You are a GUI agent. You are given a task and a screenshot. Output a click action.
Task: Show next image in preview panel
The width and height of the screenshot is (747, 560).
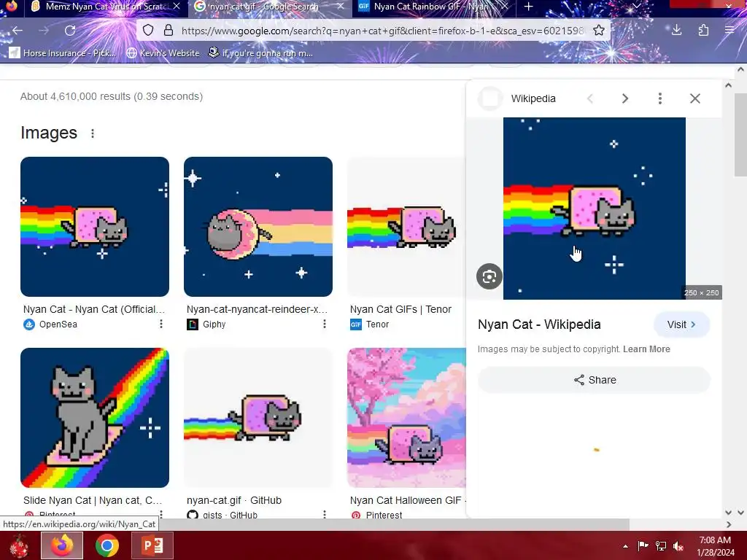(x=625, y=98)
